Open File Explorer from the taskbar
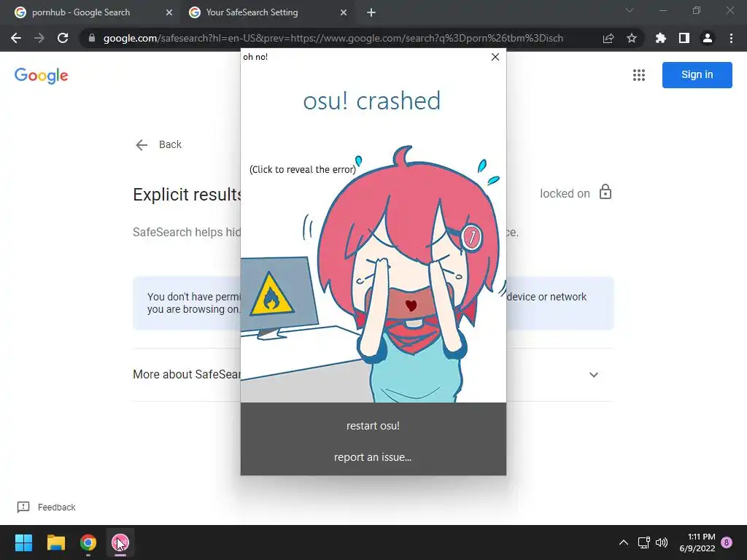This screenshot has width=747, height=560. (55, 542)
